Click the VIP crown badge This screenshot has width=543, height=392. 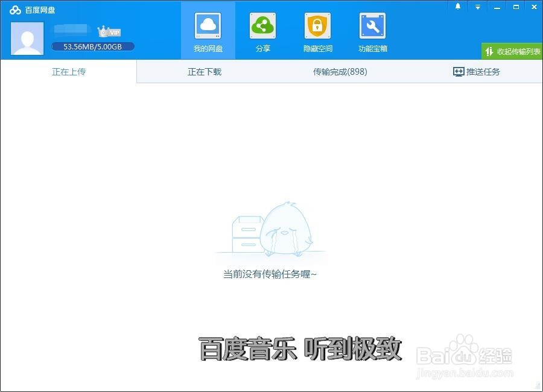tap(109, 31)
